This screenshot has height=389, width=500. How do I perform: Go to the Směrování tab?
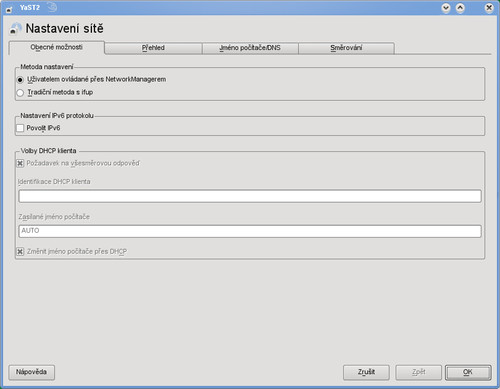point(346,48)
